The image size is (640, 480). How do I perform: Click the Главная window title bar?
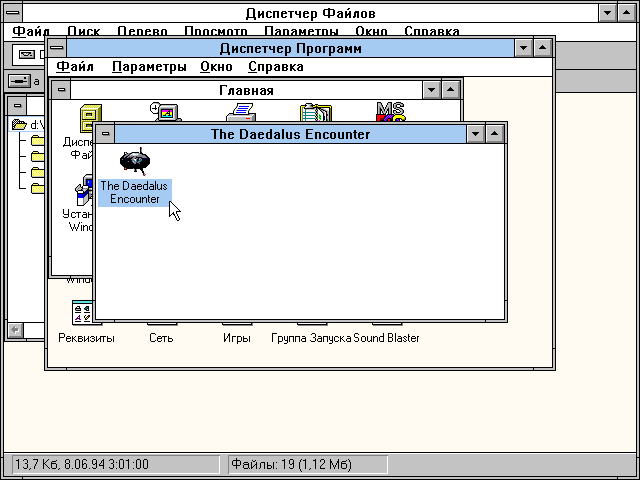click(246, 90)
